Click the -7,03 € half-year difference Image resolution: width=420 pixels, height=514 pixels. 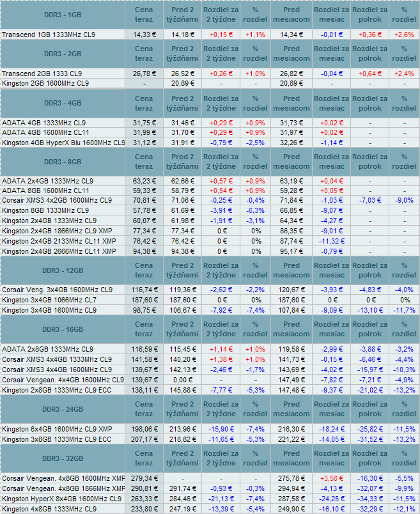click(370, 200)
